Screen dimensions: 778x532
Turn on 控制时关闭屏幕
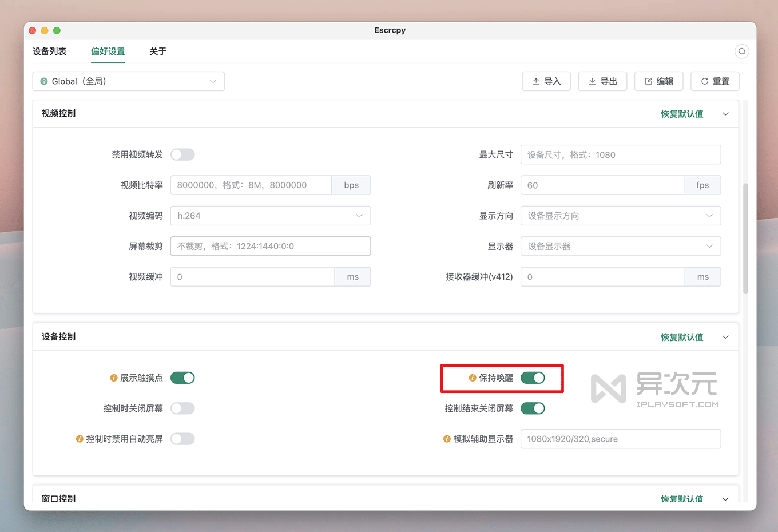182,408
